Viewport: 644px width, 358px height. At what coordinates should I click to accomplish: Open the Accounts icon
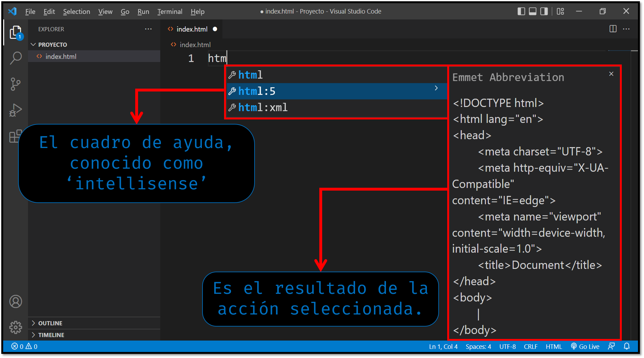(16, 301)
